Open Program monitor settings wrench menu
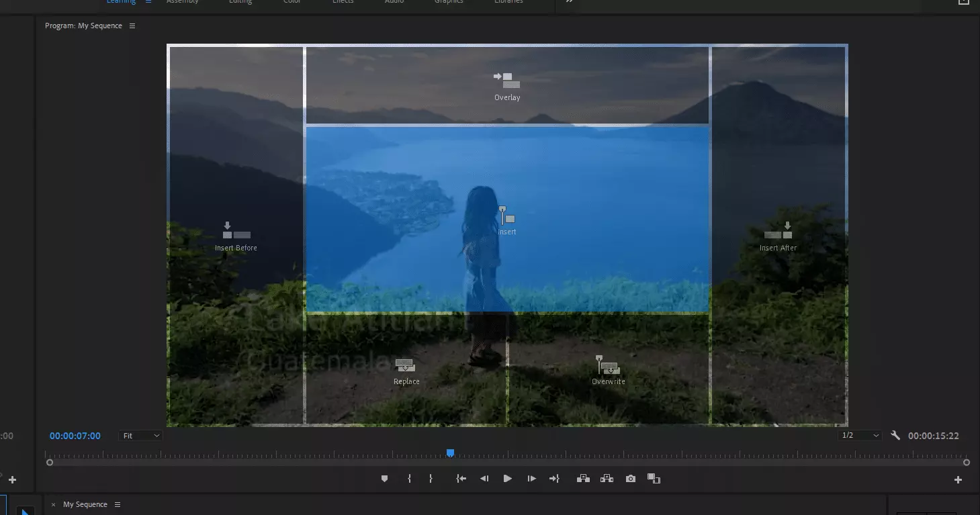 pyautogui.click(x=895, y=436)
